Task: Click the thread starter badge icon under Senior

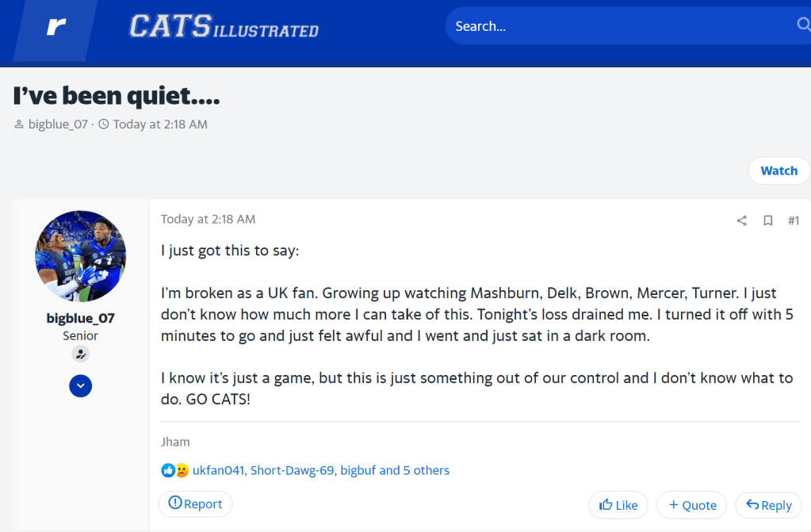Action: tap(80, 354)
